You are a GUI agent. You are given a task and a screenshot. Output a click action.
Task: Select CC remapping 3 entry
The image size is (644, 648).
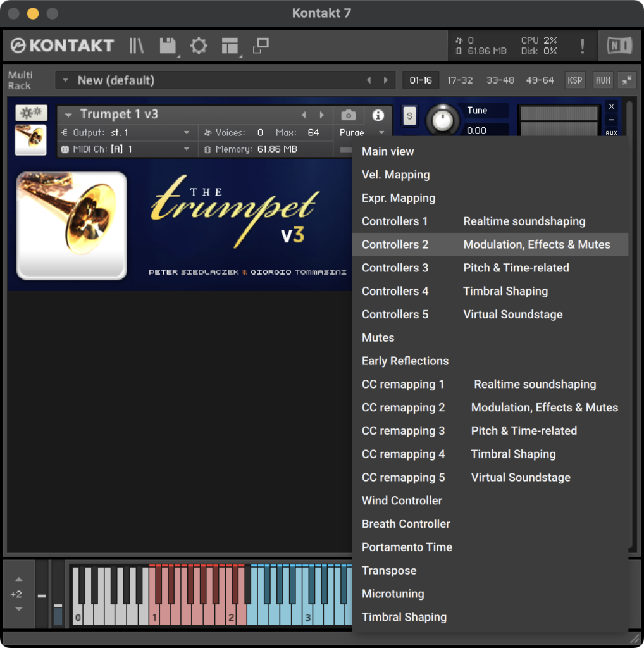(490, 431)
